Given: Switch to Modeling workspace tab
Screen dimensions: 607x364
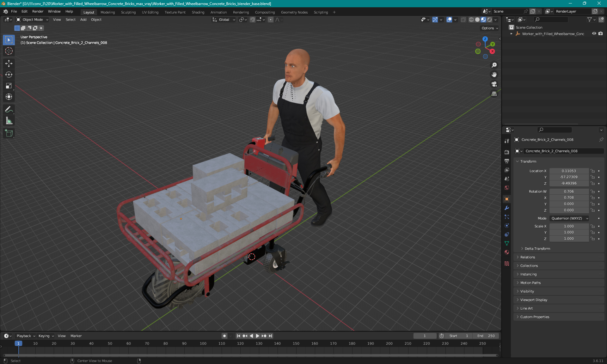Looking at the screenshot, I should (x=107, y=12).
